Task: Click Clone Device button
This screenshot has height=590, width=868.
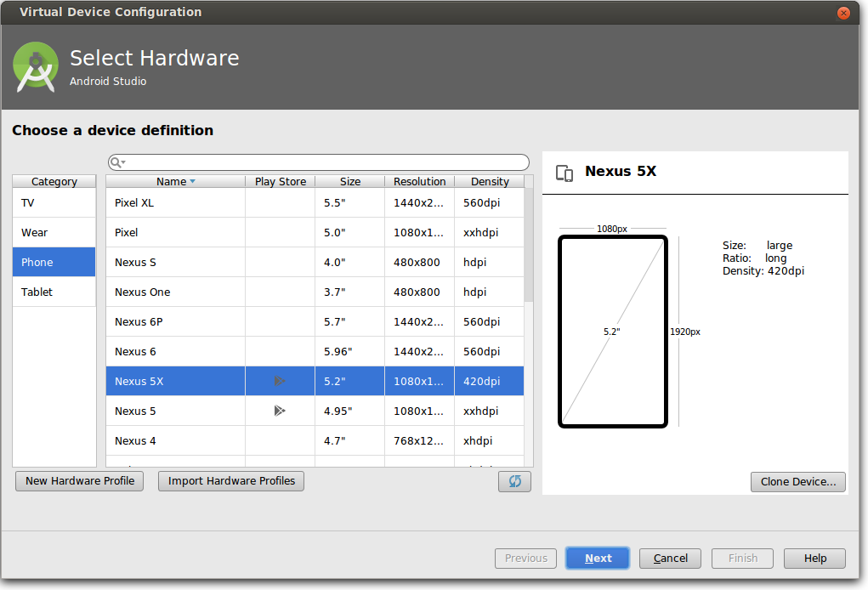Action: point(797,481)
